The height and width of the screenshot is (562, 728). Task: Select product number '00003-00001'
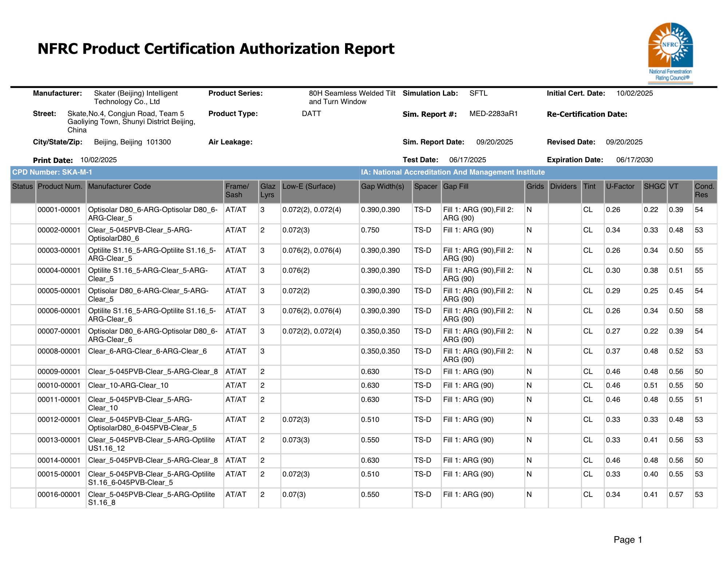point(59,251)
